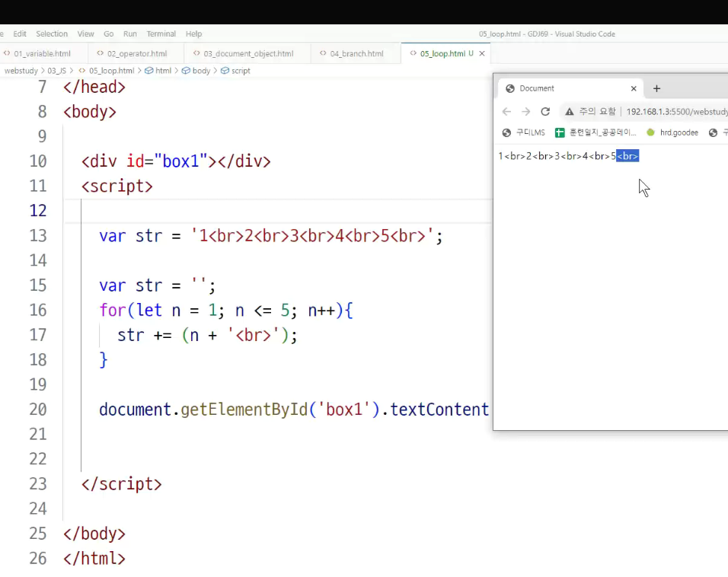Click the html file icon on 03_document_object.html tab
Image resolution: width=728 pixels, height=577 pixels.
(196, 53)
